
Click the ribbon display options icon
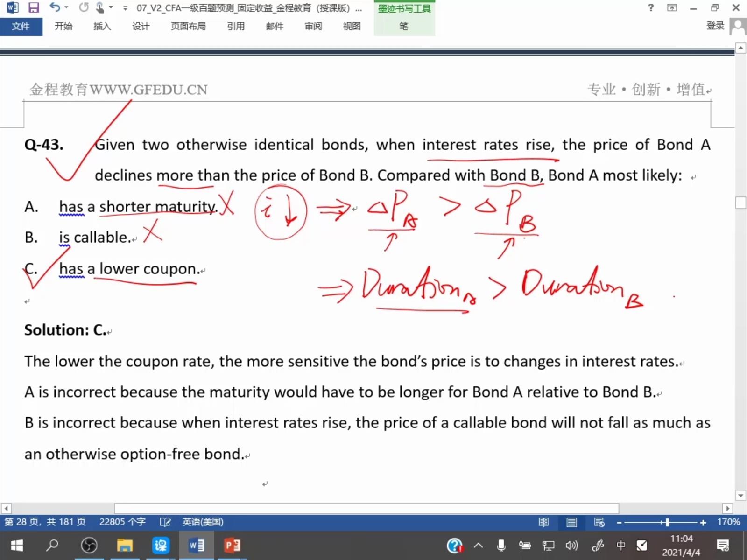(x=672, y=7)
